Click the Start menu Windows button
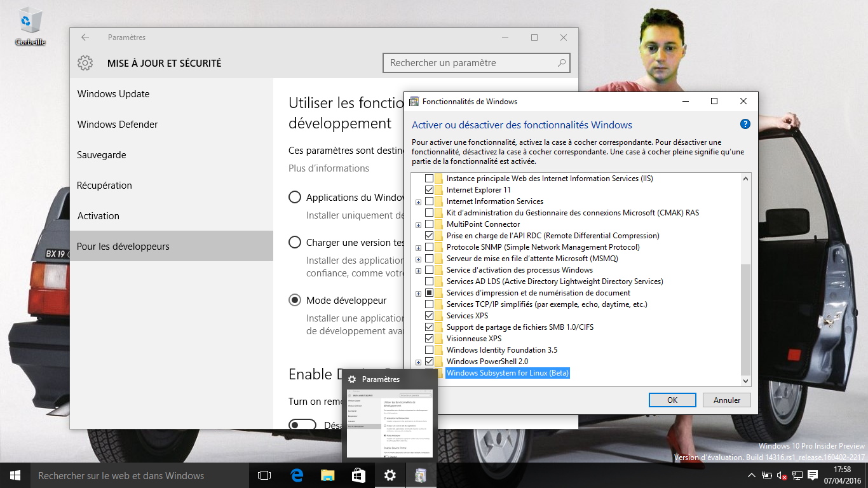The height and width of the screenshot is (488, 868). 15,475
